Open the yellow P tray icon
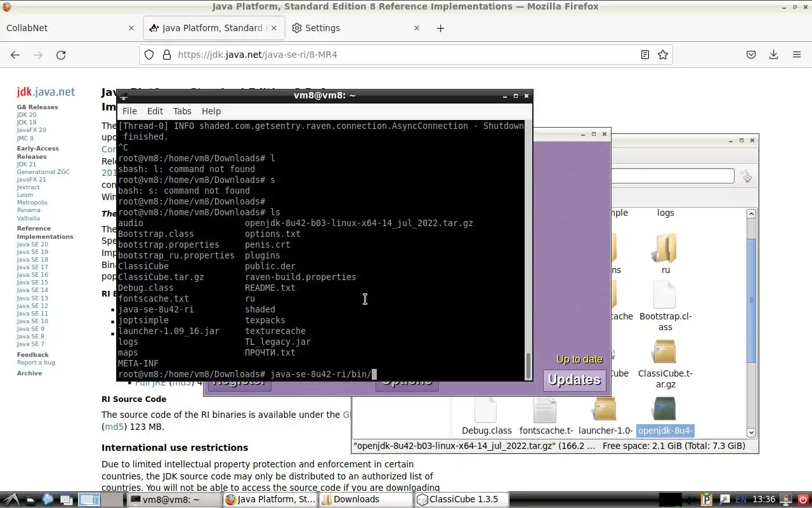Image resolution: width=812 pixels, height=508 pixels. (x=708, y=500)
